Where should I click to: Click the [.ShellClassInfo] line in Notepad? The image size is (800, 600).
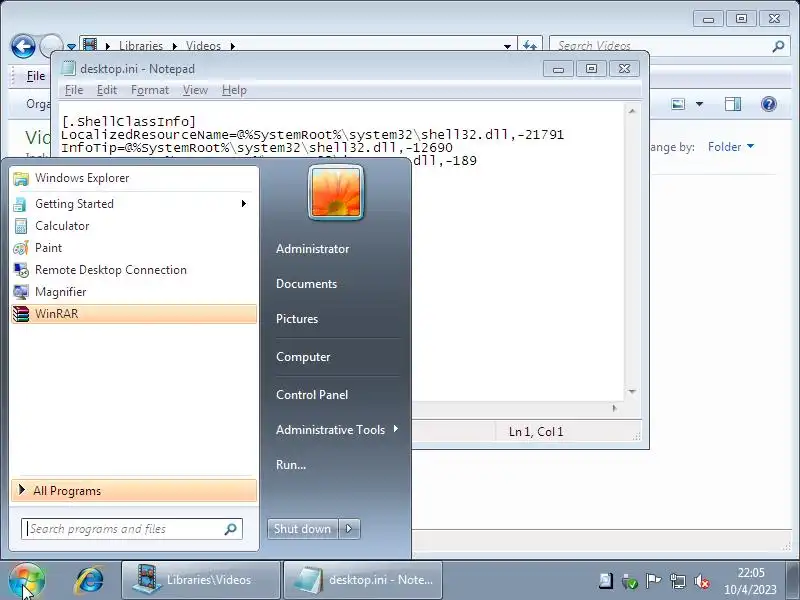[x=129, y=121]
